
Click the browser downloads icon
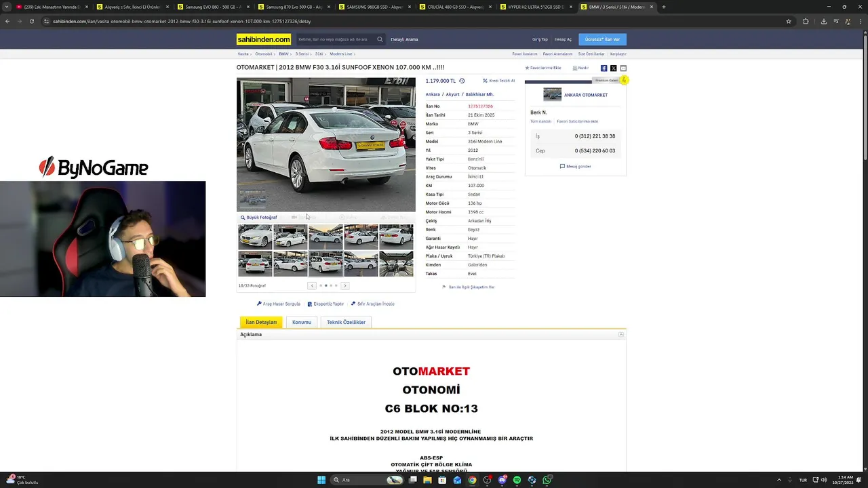pyautogui.click(x=823, y=21)
